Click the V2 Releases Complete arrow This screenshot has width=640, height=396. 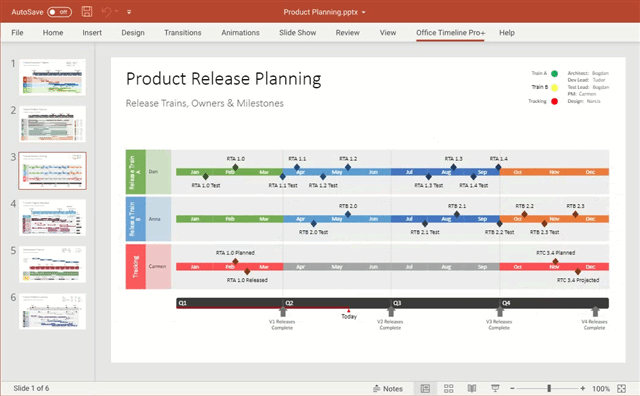coord(391,311)
